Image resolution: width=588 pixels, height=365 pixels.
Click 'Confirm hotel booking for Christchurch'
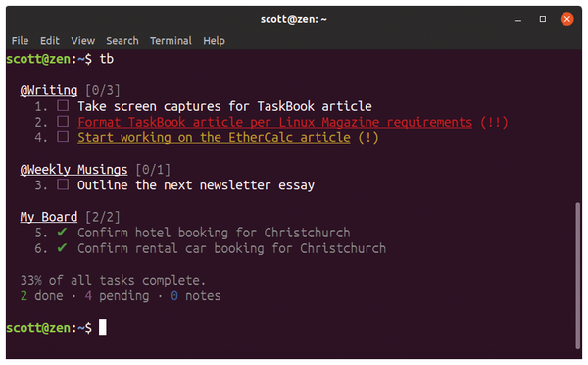214,233
